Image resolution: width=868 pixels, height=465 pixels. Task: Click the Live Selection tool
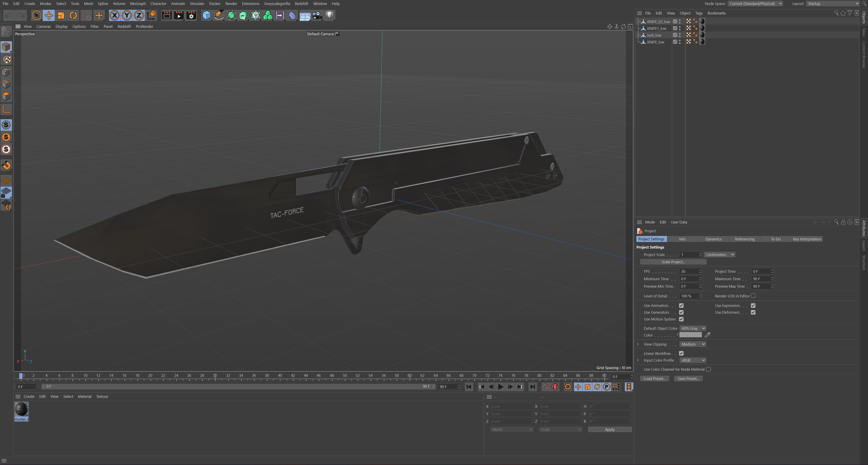pyautogui.click(x=36, y=16)
